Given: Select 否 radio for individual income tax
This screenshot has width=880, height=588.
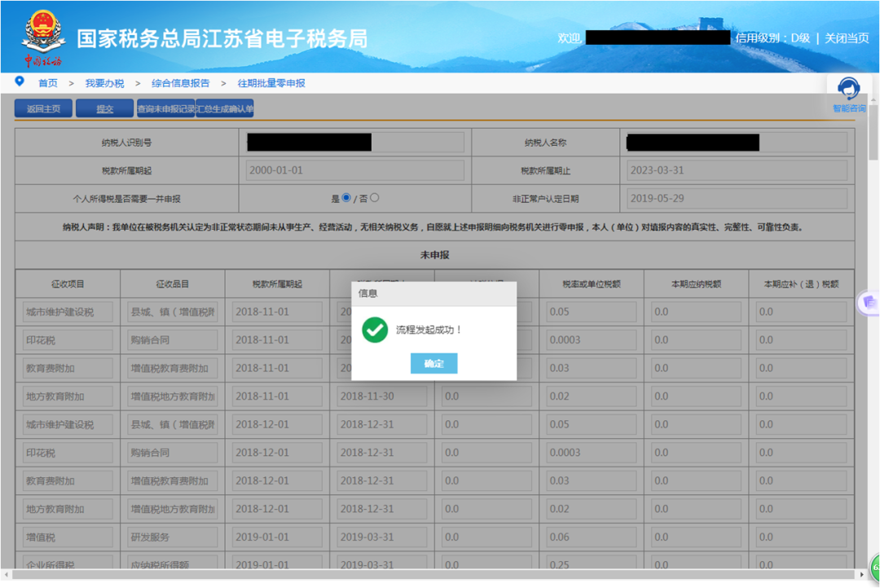Looking at the screenshot, I should 375,198.
